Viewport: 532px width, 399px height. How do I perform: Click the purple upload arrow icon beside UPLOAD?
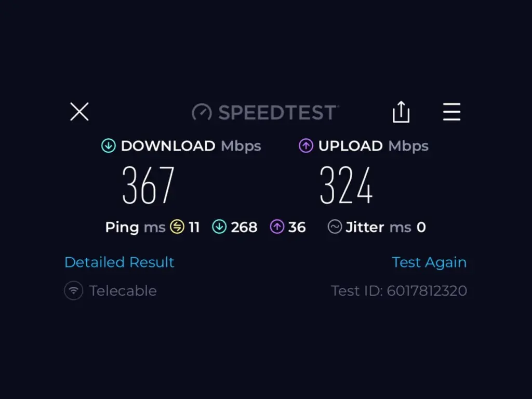click(x=306, y=146)
